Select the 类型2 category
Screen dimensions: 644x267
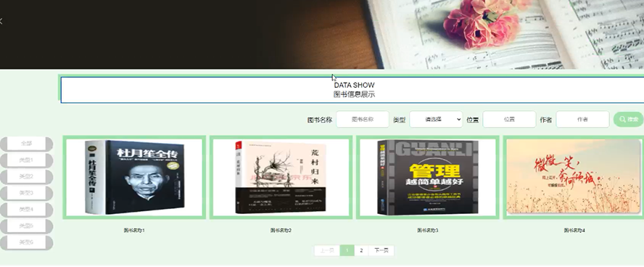(x=26, y=176)
